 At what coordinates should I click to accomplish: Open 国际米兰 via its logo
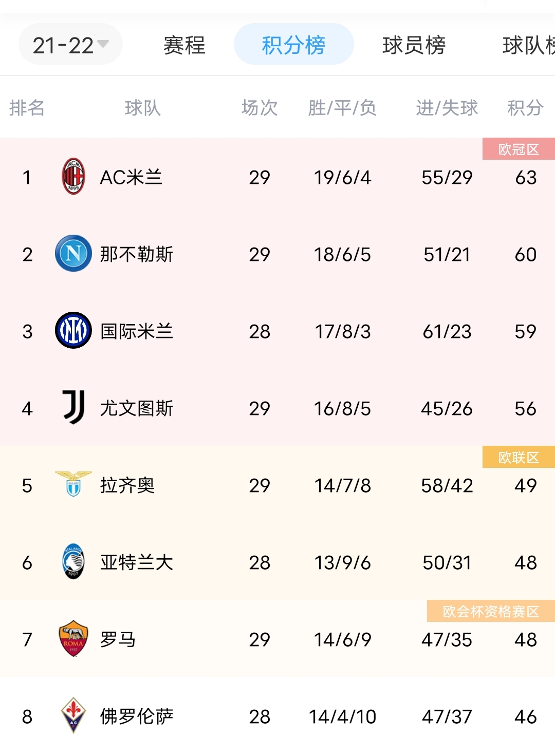tap(73, 331)
